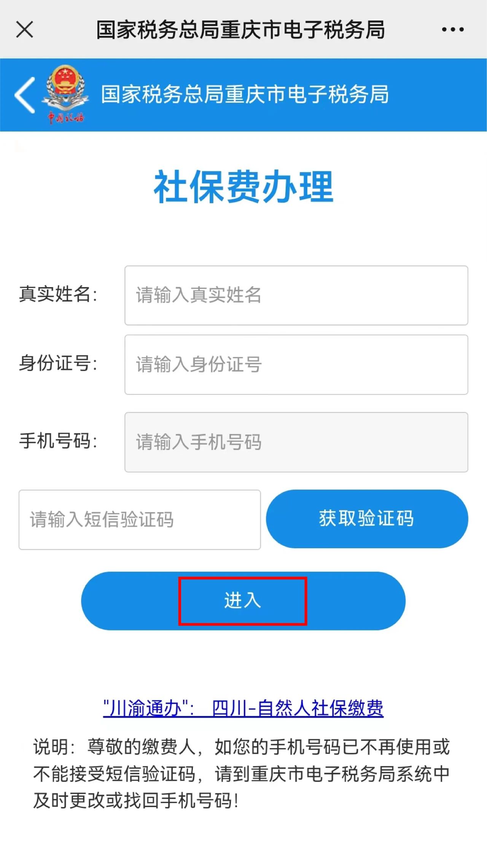This screenshot has height=868, width=487.
Task: Tap the blue header banner's empty right end
Action: coord(438,95)
